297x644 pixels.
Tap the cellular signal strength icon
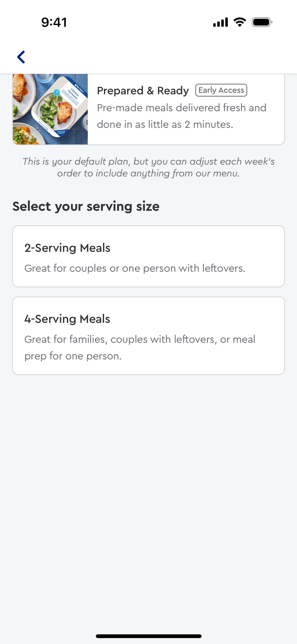pos(220,22)
